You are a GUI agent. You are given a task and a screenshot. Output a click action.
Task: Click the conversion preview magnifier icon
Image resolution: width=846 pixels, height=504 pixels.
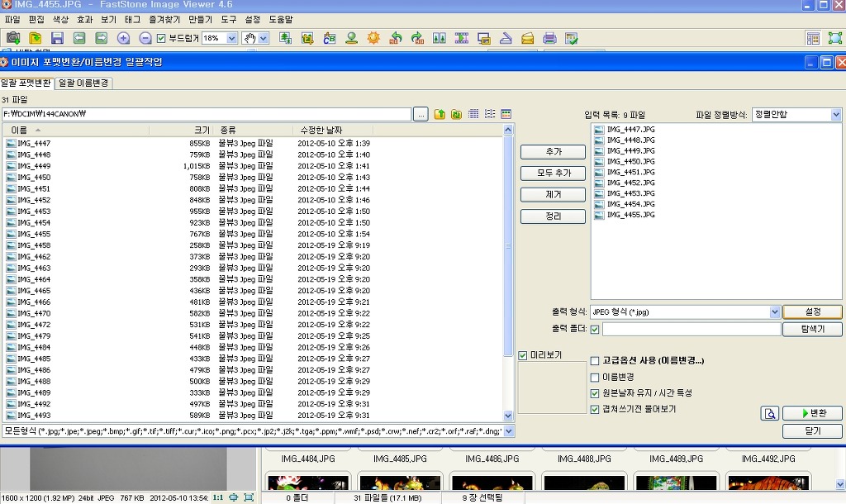click(x=770, y=414)
